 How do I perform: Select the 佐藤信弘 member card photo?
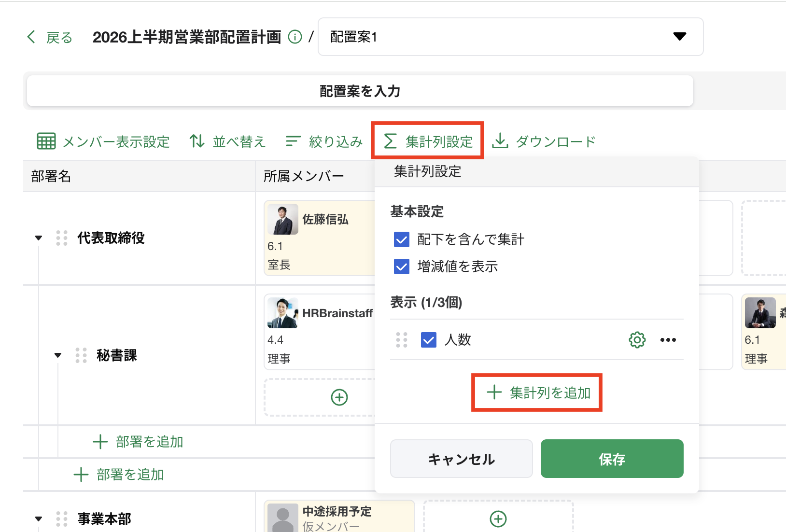click(283, 219)
